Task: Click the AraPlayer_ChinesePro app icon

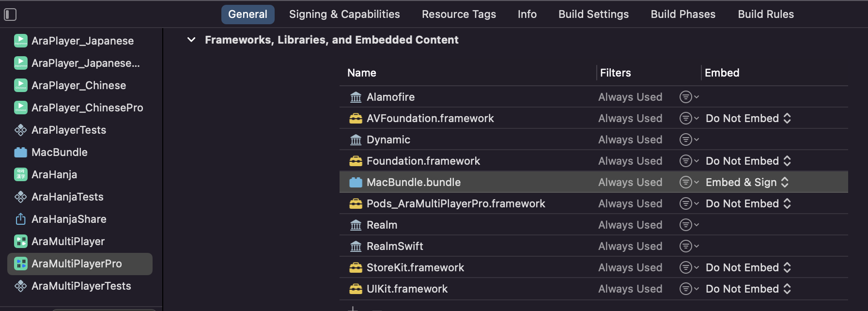Action: 21,108
